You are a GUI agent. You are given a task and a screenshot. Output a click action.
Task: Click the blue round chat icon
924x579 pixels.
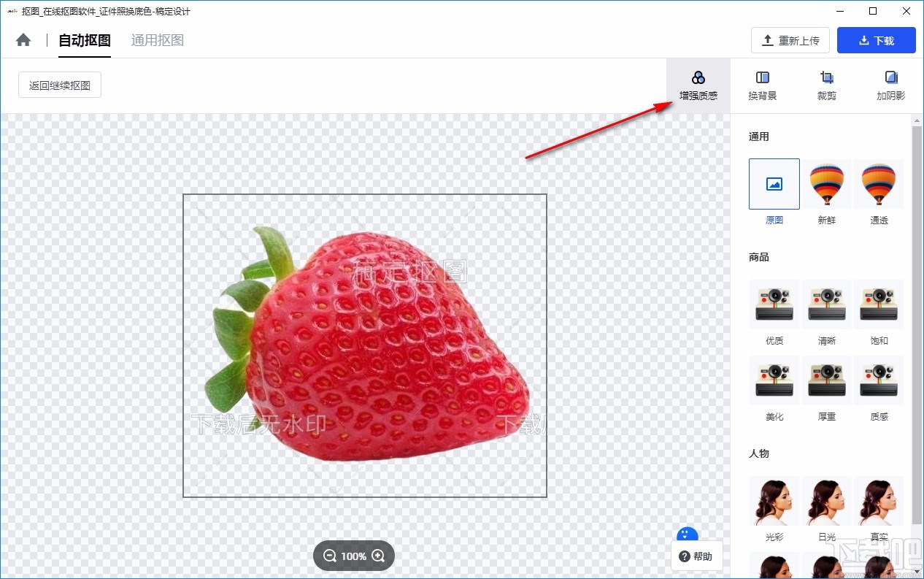point(688,534)
